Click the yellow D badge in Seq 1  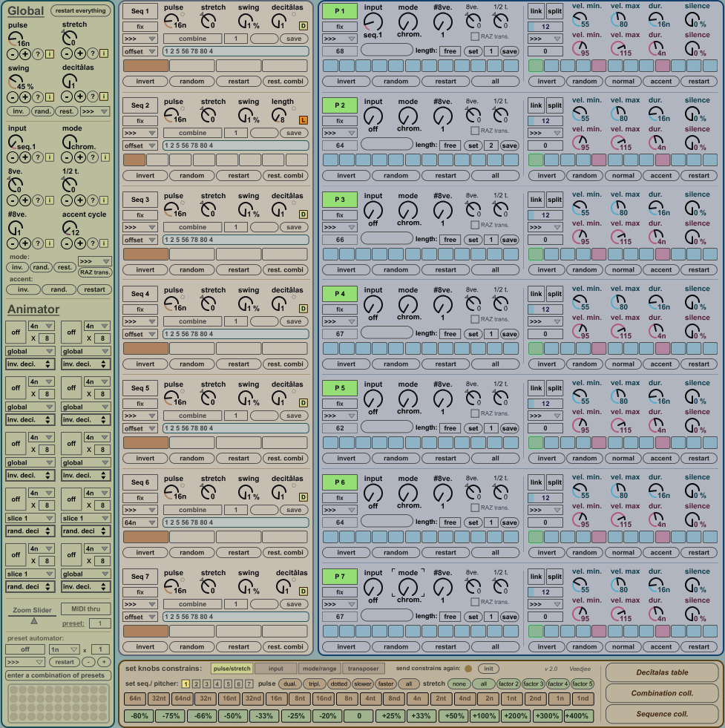[x=303, y=25]
